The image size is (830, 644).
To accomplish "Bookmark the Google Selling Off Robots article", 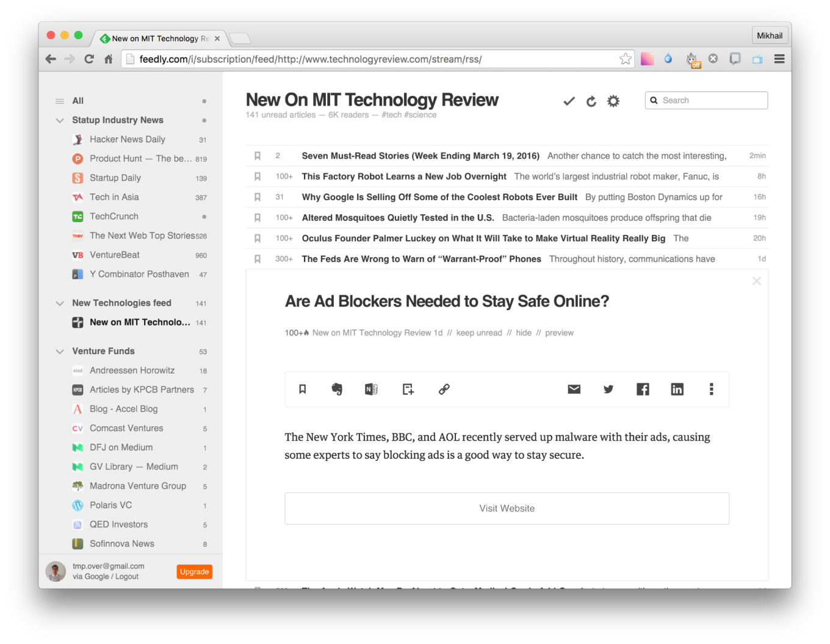I will [258, 197].
